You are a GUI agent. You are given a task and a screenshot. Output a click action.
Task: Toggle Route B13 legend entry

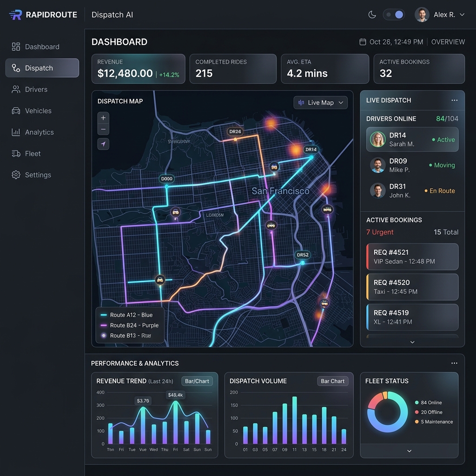[x=126, y=336]
